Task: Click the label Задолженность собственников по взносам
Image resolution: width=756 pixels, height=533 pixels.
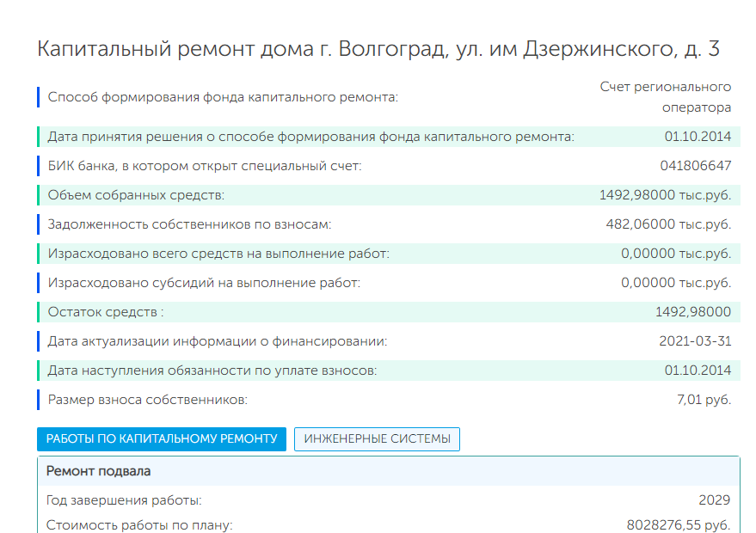Action: 189,224
